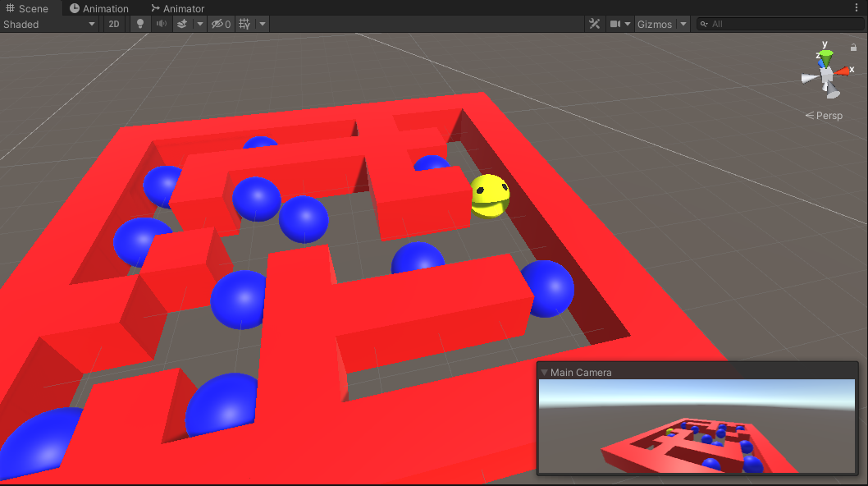This screenshot has width=868, height=486.
Task: Open the Animation tab
Action: (x=99, y=8)
